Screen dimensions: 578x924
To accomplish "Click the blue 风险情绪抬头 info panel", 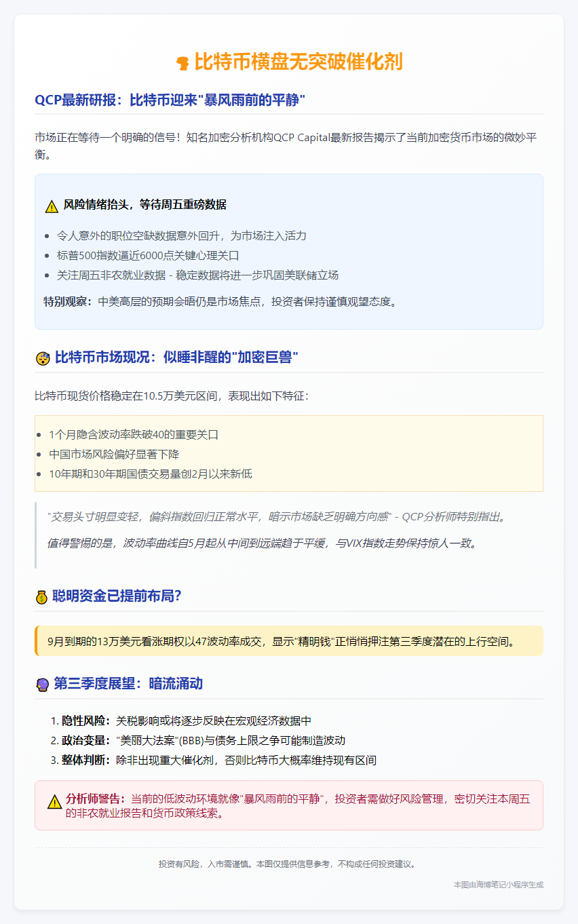I will 289,251.
